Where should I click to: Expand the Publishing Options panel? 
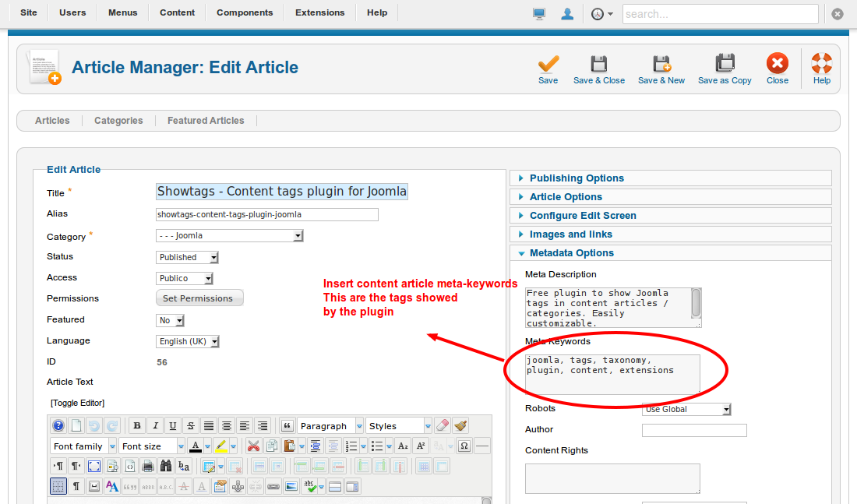click(577, 178)
